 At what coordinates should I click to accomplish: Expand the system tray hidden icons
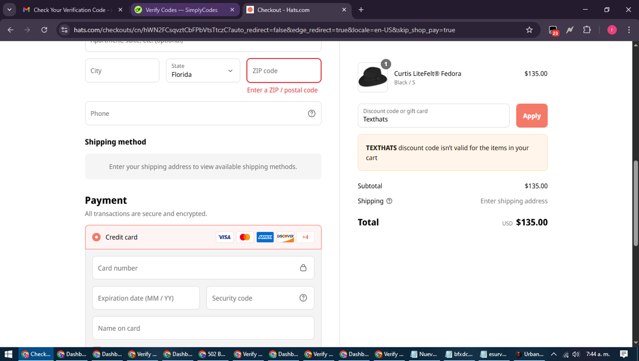(553, 354)
